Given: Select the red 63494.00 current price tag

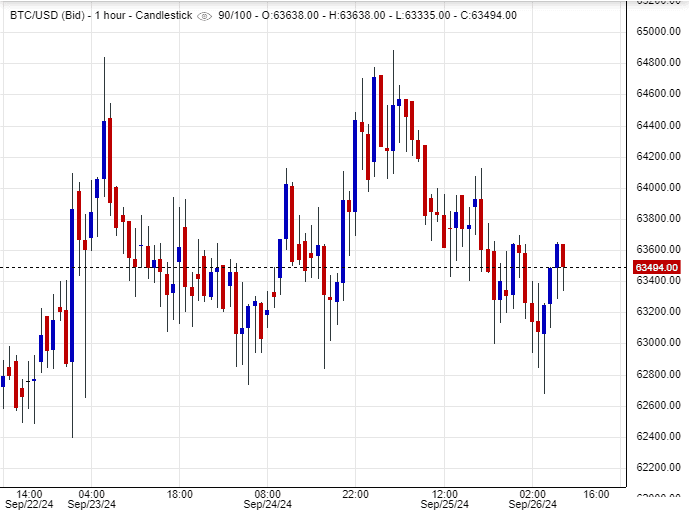Looking at the screenshot, I should click(x=657, y=267).
